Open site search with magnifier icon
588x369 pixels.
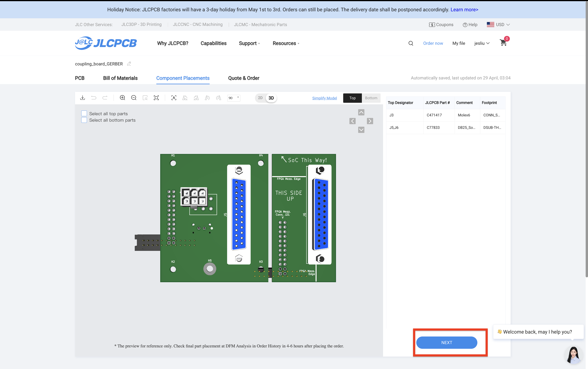[411, 43]
